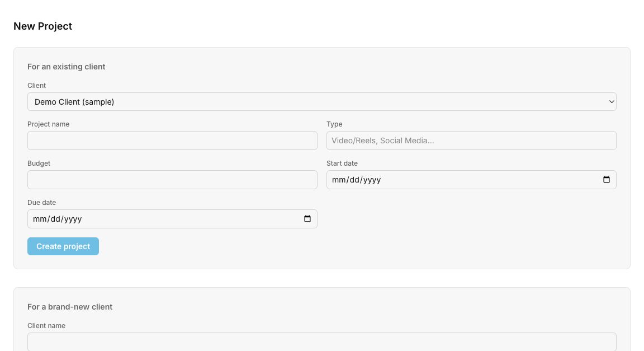This screenshot has width=644, height=351.
Task: Focus the Type field with Video/Reels placeholder
Action: [x=471, y=141]
